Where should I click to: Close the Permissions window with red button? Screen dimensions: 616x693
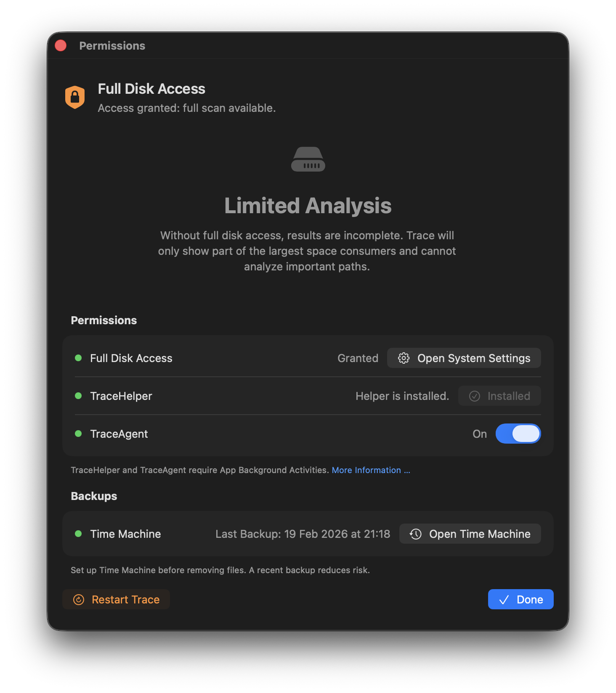coord(61,45)
